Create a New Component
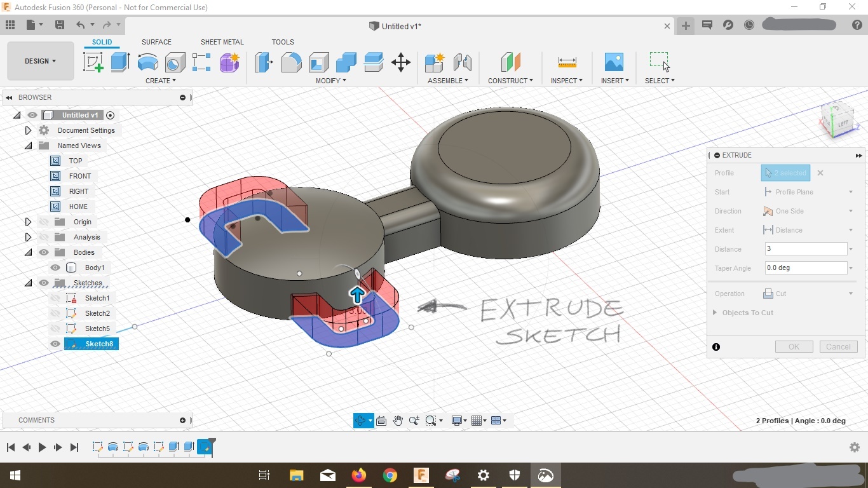 pos(435,62)
